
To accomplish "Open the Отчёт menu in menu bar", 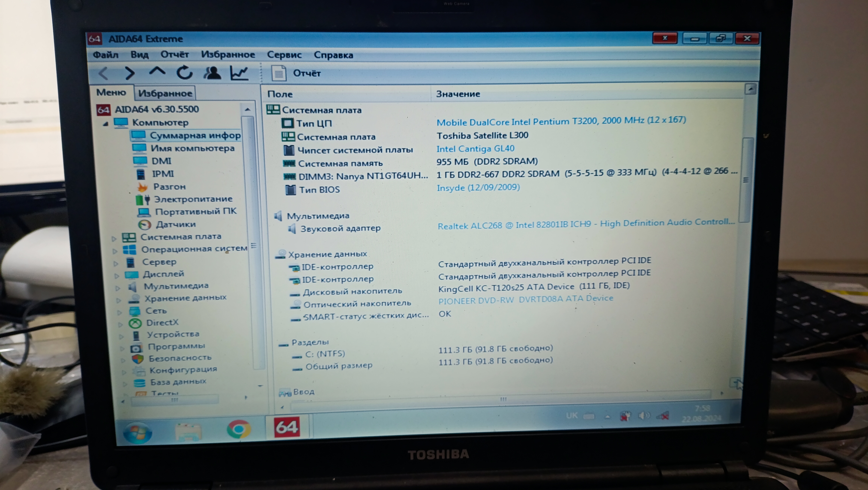I will (175, 54).
